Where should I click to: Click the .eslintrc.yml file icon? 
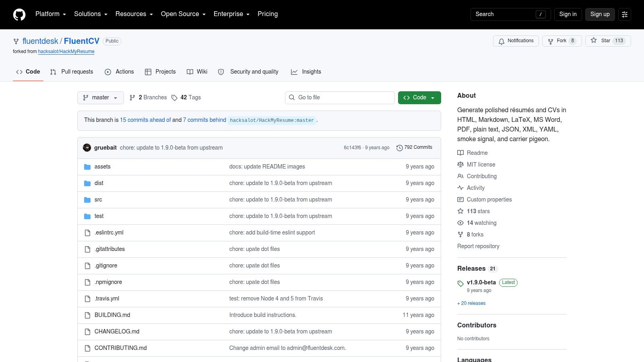pyautogui.click(x=87, y=233)
